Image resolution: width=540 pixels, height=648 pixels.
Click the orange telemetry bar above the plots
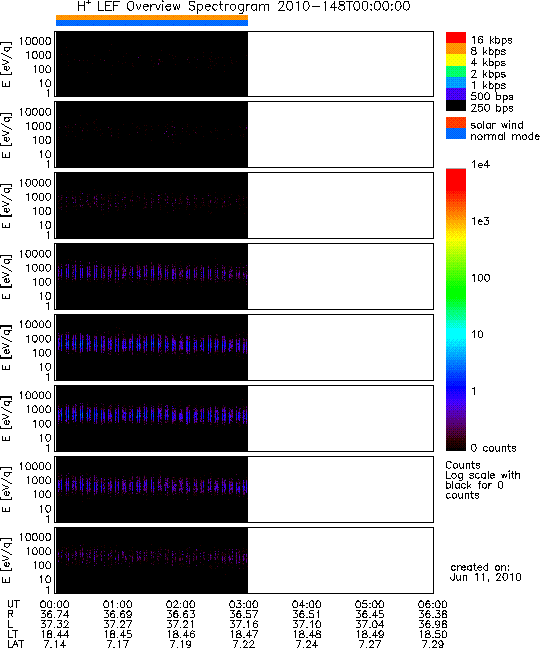152,17
